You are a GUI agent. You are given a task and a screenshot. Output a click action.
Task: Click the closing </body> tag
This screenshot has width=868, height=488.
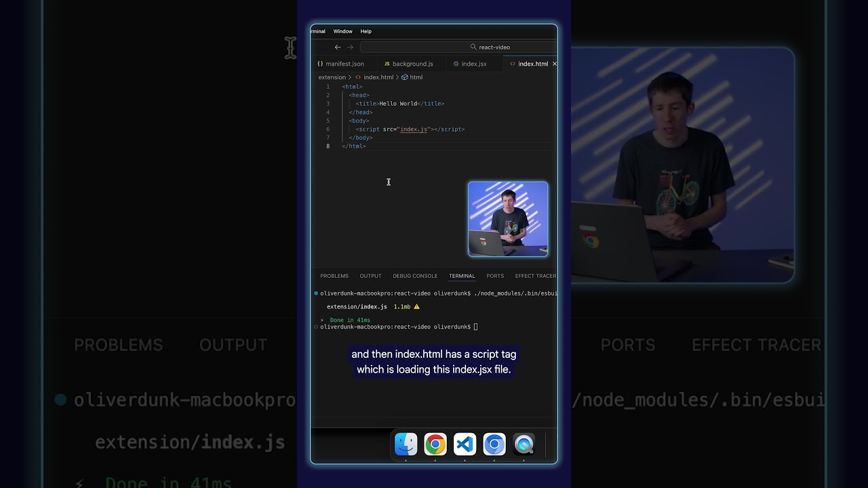pyautogui.click(x=361, y=138)
